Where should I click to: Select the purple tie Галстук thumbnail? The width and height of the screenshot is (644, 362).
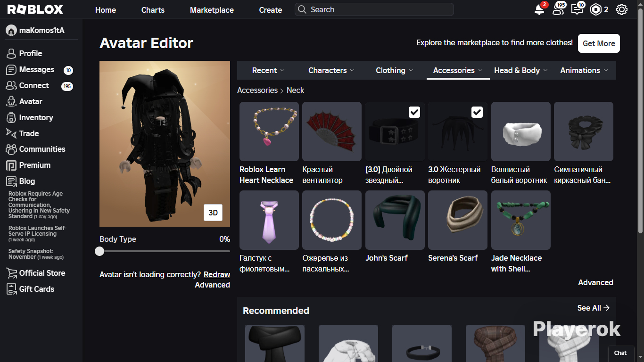coord(269,220)
